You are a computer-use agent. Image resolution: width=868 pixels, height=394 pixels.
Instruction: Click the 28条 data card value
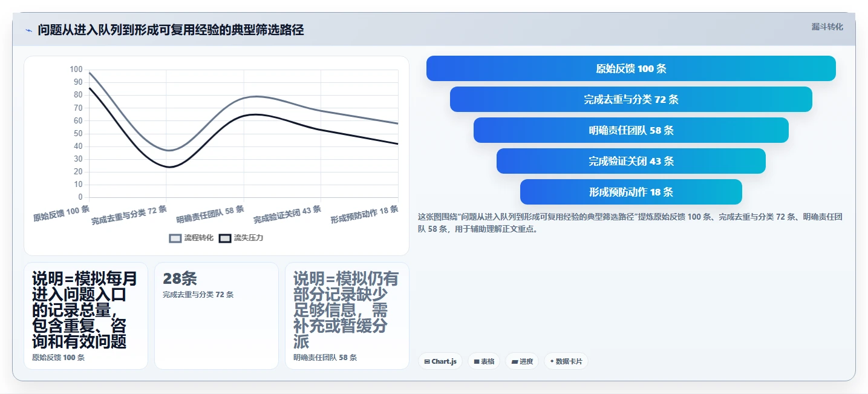(x=180, y=278)
